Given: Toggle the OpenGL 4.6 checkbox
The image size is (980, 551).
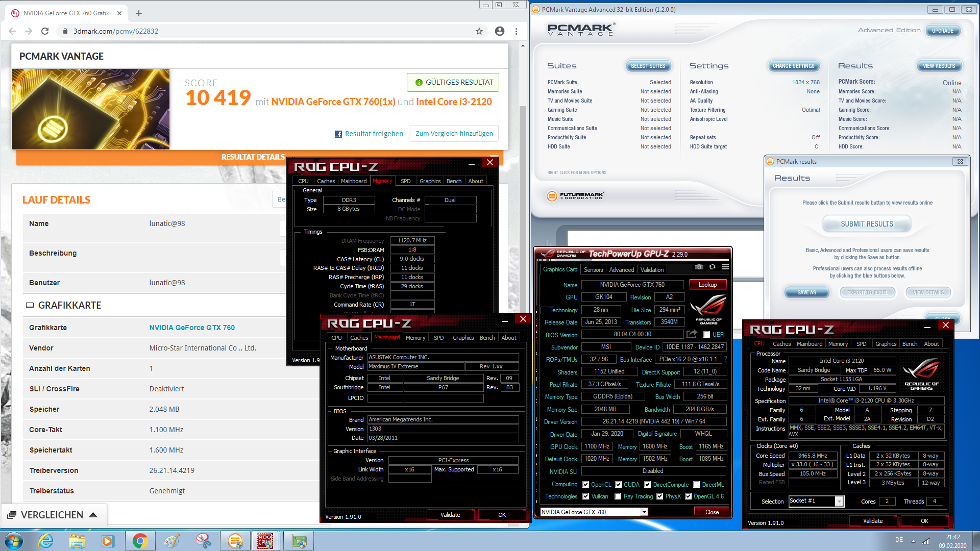Looking at the screenshot, I should [689, 496].
